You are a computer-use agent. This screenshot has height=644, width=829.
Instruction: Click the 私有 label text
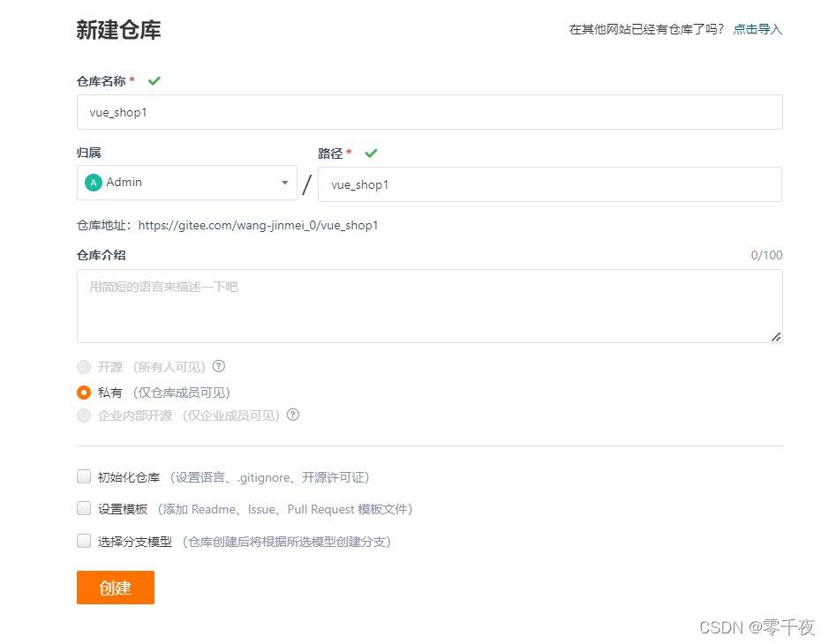pos(110,393)
